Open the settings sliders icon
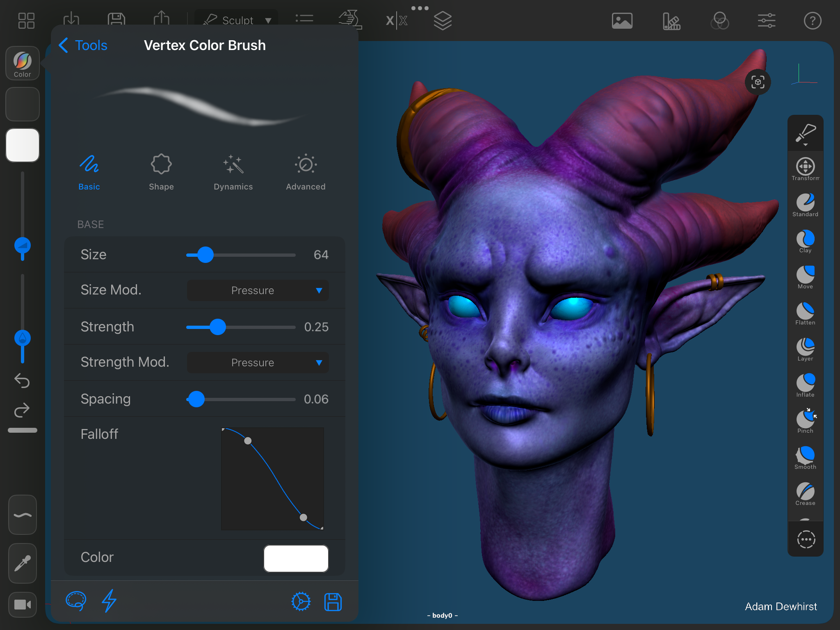The width and height of the screenshot is (840, 630). (x=767, y=21)
